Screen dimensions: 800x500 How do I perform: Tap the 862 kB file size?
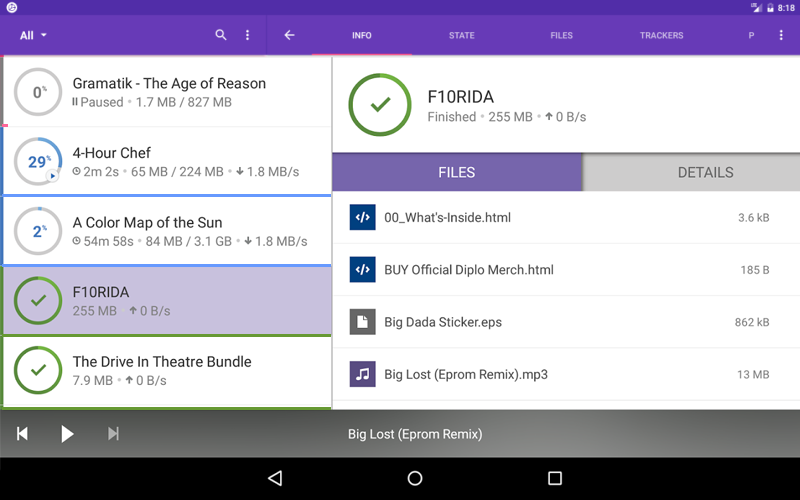coord(752,322)
